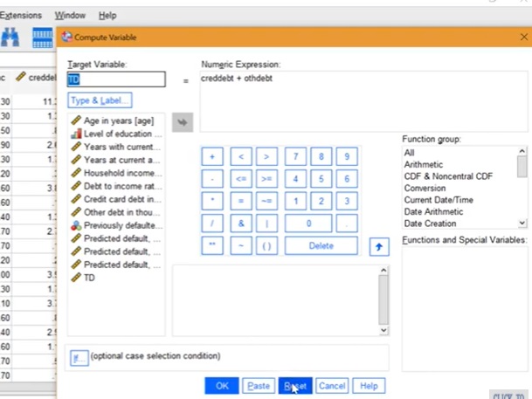Viewport: 532px width, 399px height.
Task: Select Other debt in thousands variable
Action: [116, 212]
